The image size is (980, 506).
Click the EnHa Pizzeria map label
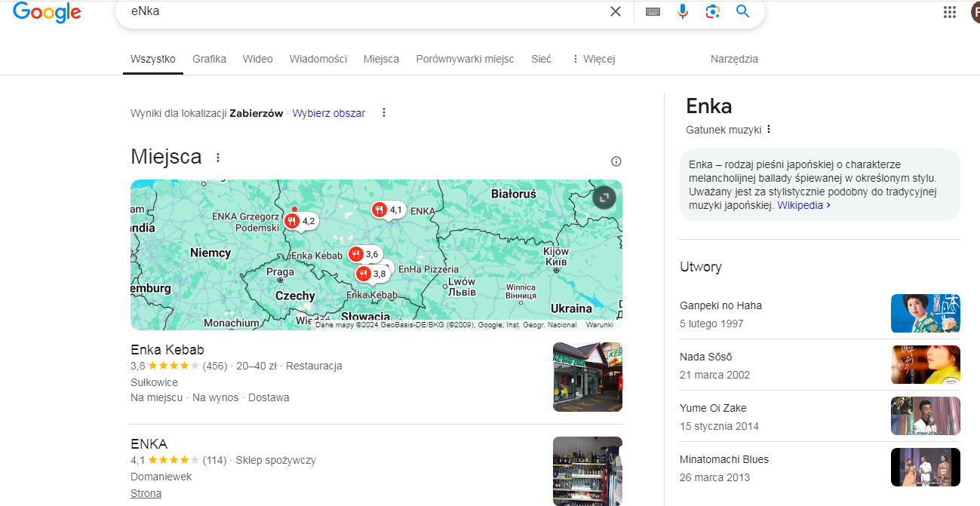(428, 269)
